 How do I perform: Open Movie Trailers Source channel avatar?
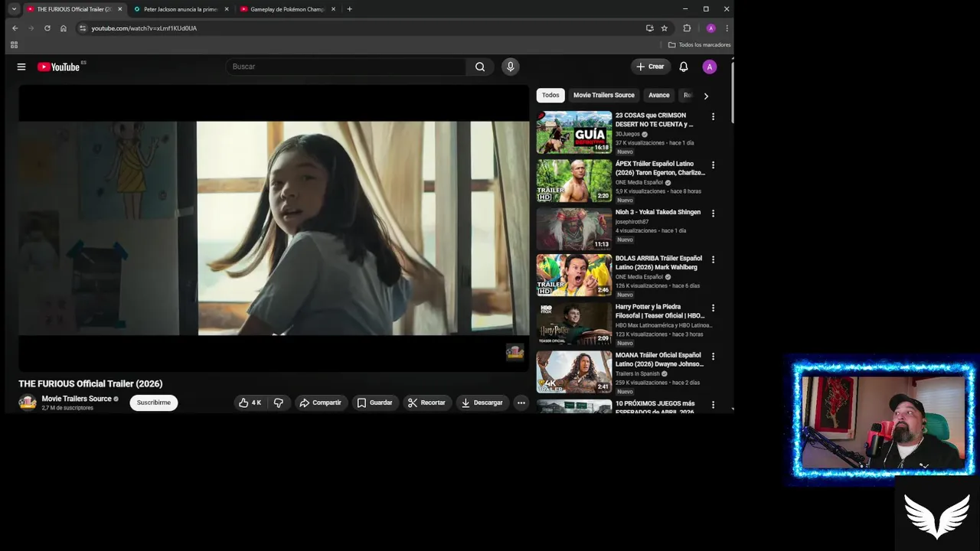(28, 403)
